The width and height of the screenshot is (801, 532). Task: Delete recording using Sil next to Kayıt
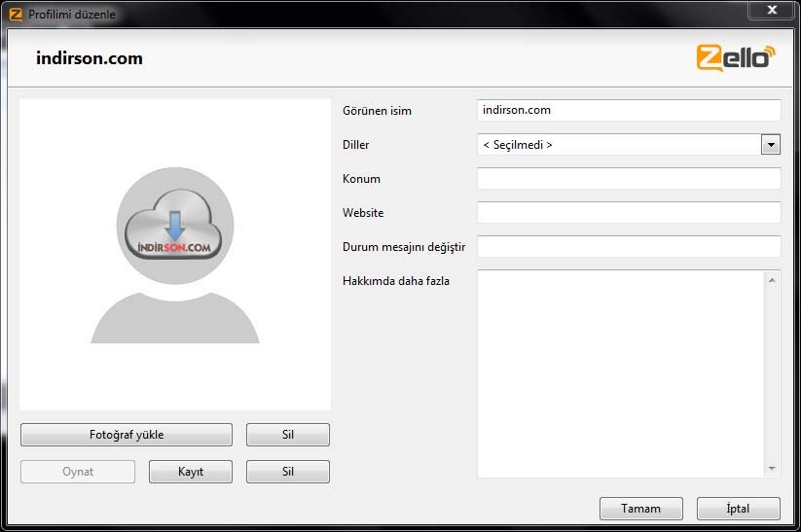point(288,472)
